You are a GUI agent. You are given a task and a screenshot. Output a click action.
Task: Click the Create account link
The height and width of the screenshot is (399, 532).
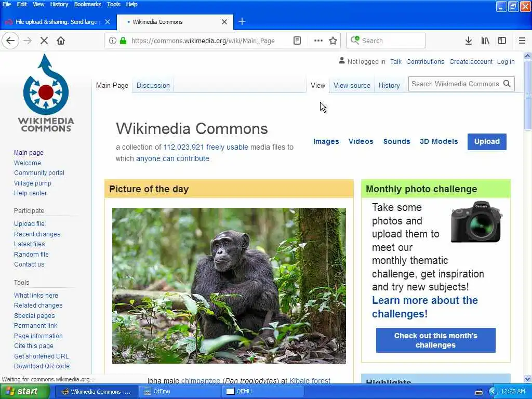click(471, 62)
